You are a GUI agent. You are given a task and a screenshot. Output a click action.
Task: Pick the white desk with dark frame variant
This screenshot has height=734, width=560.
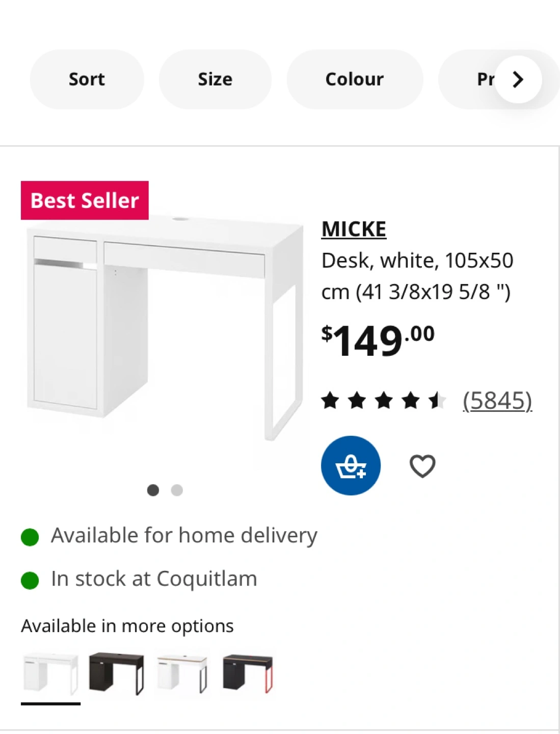(182, 674)
